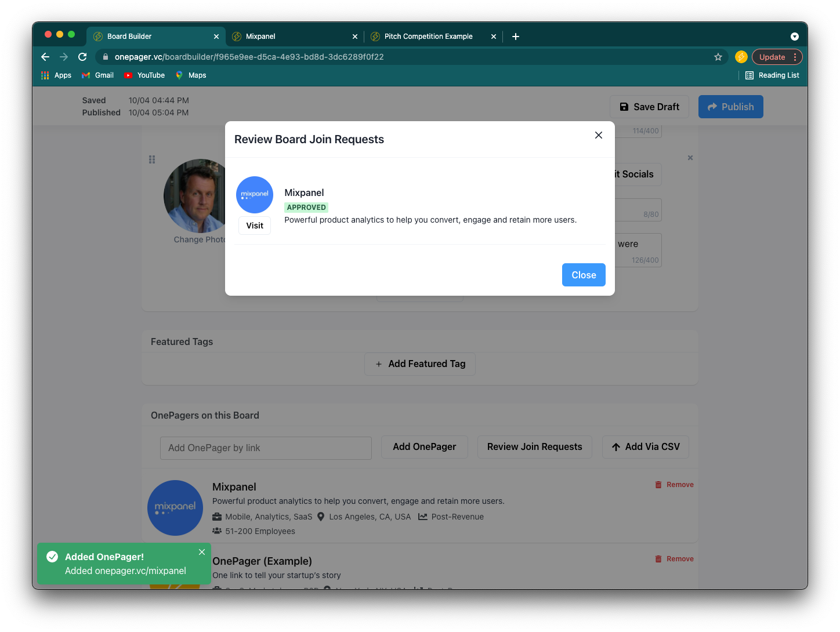Reload the current page
This screenshot has height=632, width=840.
pyautogui.click(x=82, y=57)
